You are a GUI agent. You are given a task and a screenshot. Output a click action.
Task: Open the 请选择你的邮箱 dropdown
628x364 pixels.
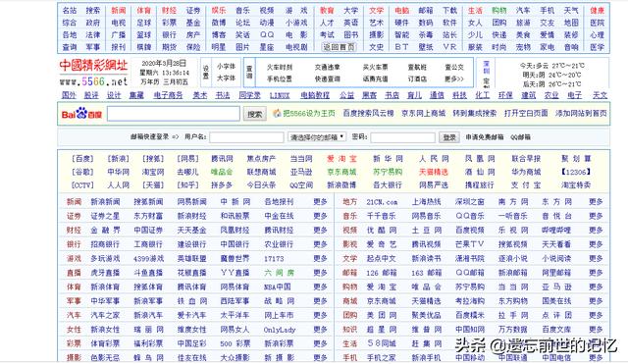316,137
